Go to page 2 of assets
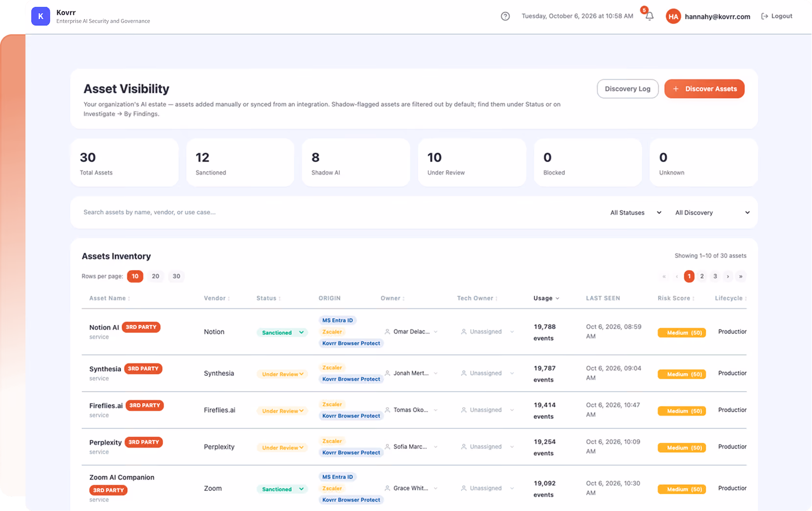The image size is (812, 511). tap(702, 276)
